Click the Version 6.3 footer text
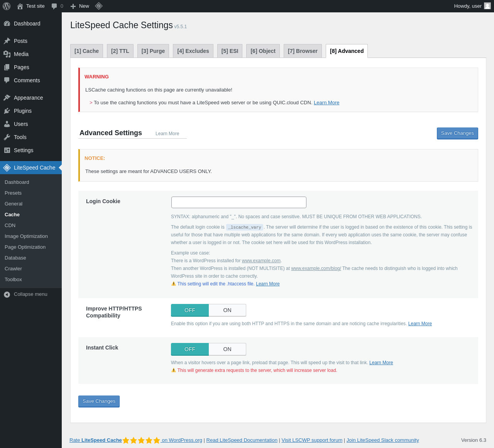The height and width of the screenshot is (448, 494). coord(474,440)
